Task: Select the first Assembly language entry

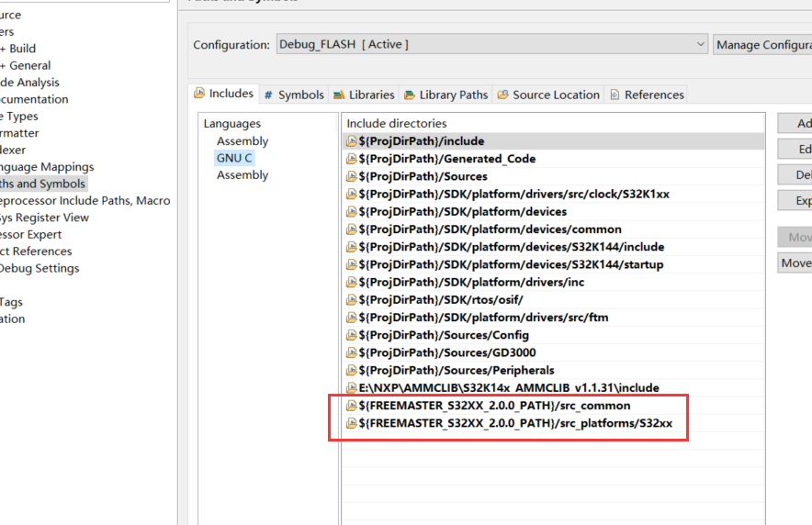Action: 242,140
